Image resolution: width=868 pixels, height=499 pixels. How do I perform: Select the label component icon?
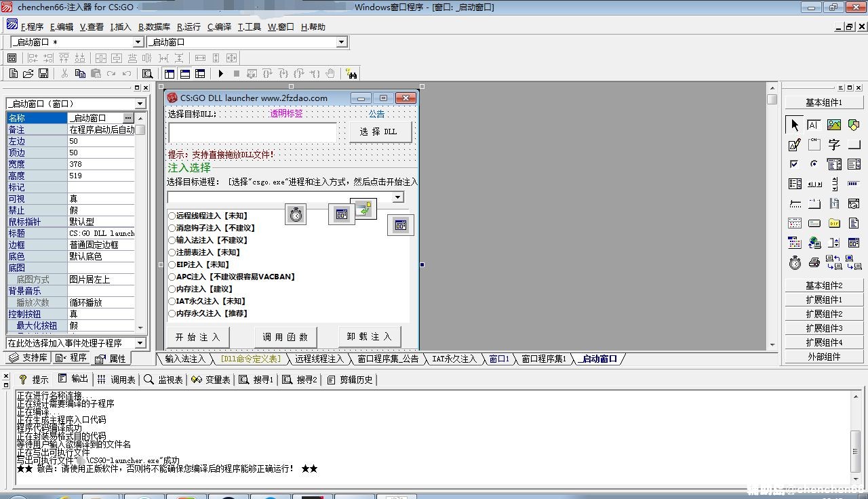[x=834, y=144]
